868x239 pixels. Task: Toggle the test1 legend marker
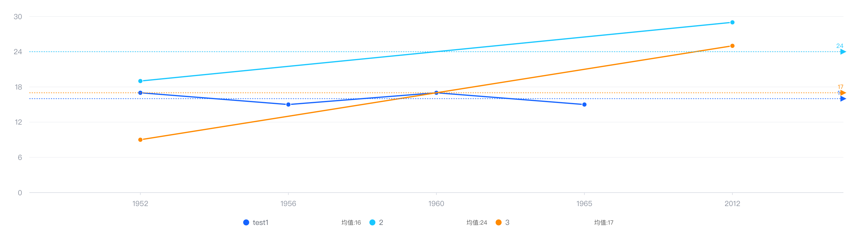click(246, 223)
